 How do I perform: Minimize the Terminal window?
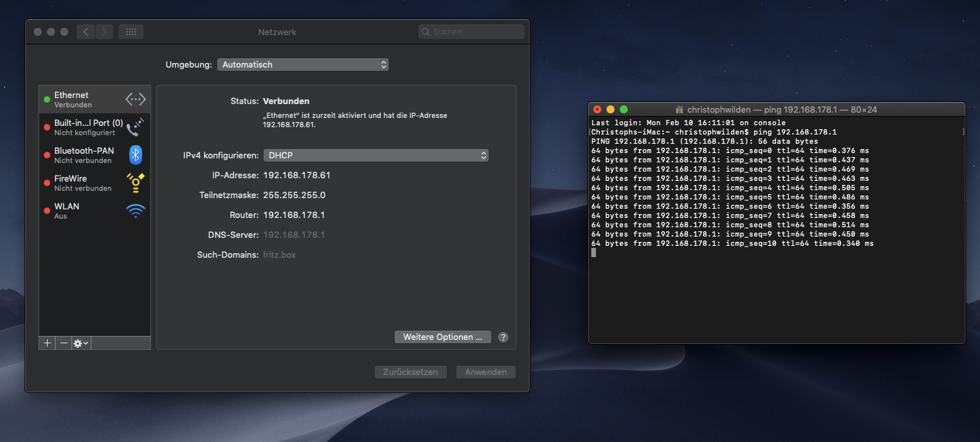click(x=611, y=109)
